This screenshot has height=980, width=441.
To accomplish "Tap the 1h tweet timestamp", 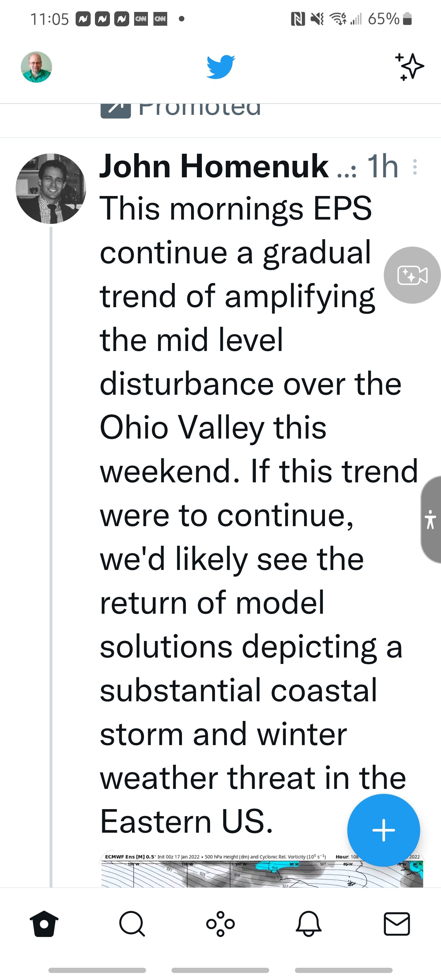I will pyautogui.click(x=383, y=166).
